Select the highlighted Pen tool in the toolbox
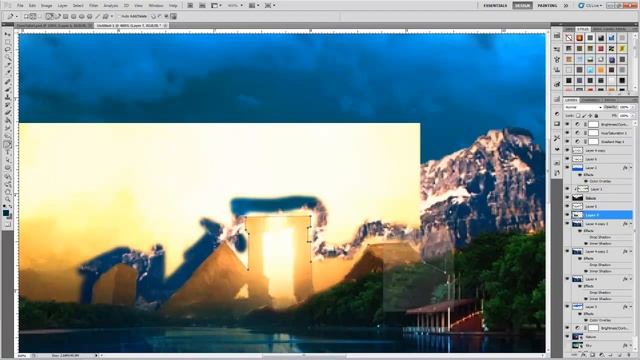This screenshot has width=640, height=360. (x=8, y=144)
